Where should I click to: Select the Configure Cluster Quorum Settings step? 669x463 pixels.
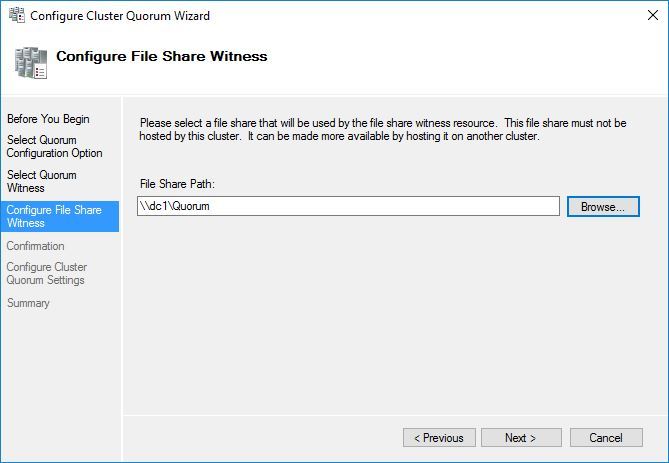click(x=46, y=273)
